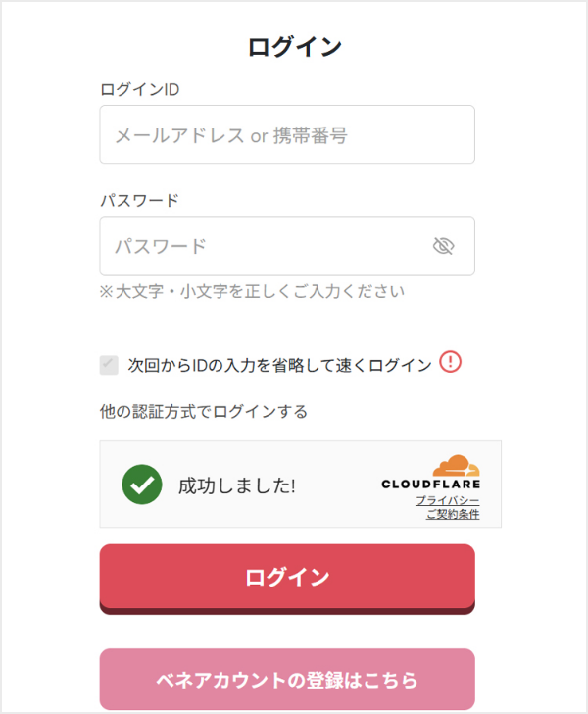Open the Cloudflare プライバシー link
The image size is (588, 714).
pos(447,500)
